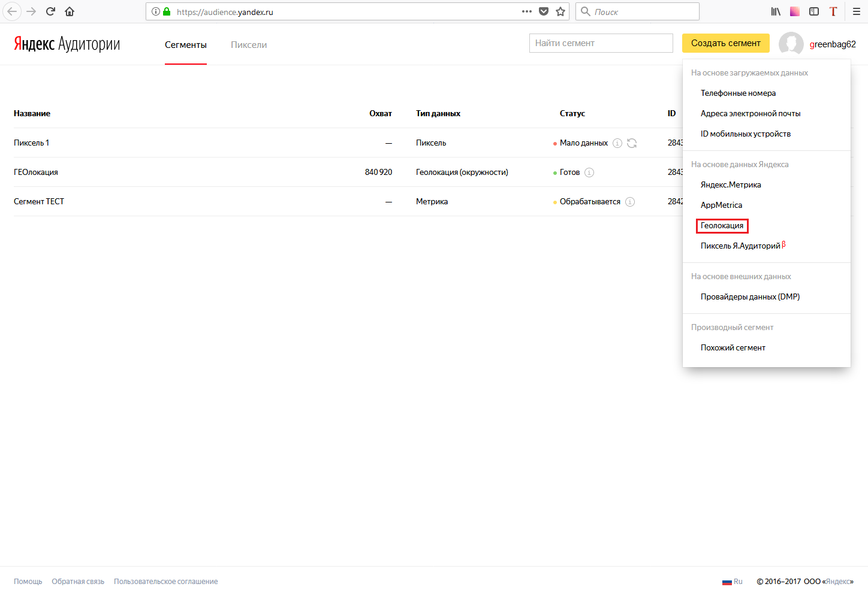Open the Firefox hamburger menu
Screen dimensions: 868x596
coord(857,11)
